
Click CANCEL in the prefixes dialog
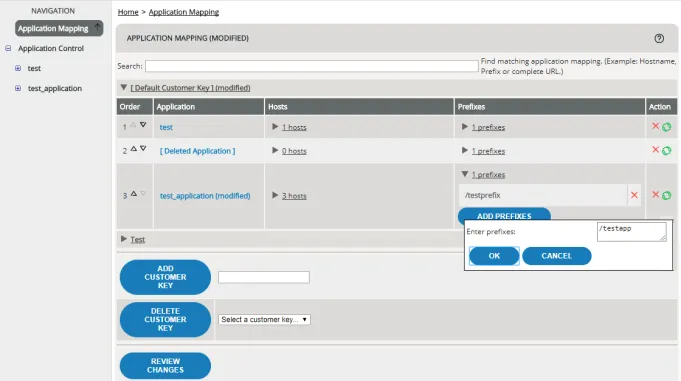point(557,256)
